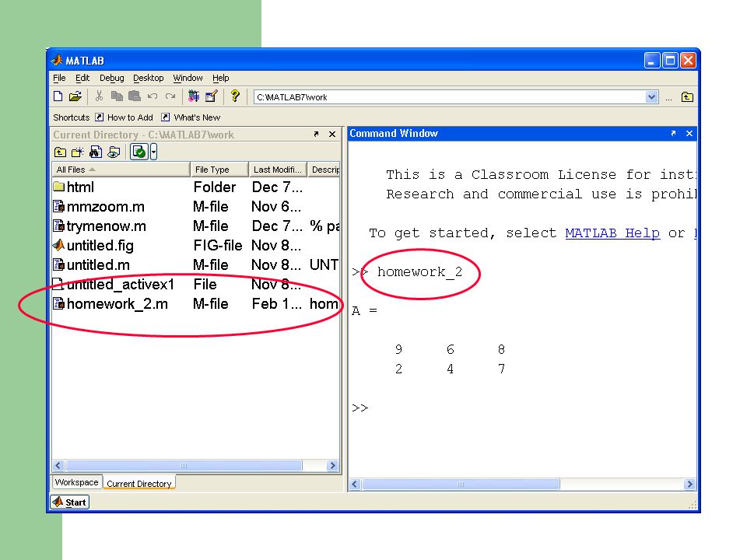Open help via the question mark icon
The width and height of the screenshot is (747, 560).
235,96
